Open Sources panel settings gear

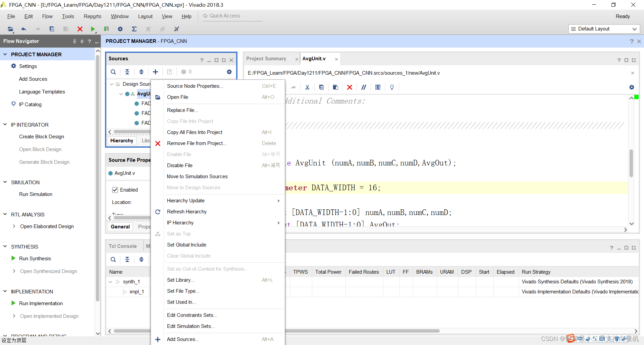(229, 72)
